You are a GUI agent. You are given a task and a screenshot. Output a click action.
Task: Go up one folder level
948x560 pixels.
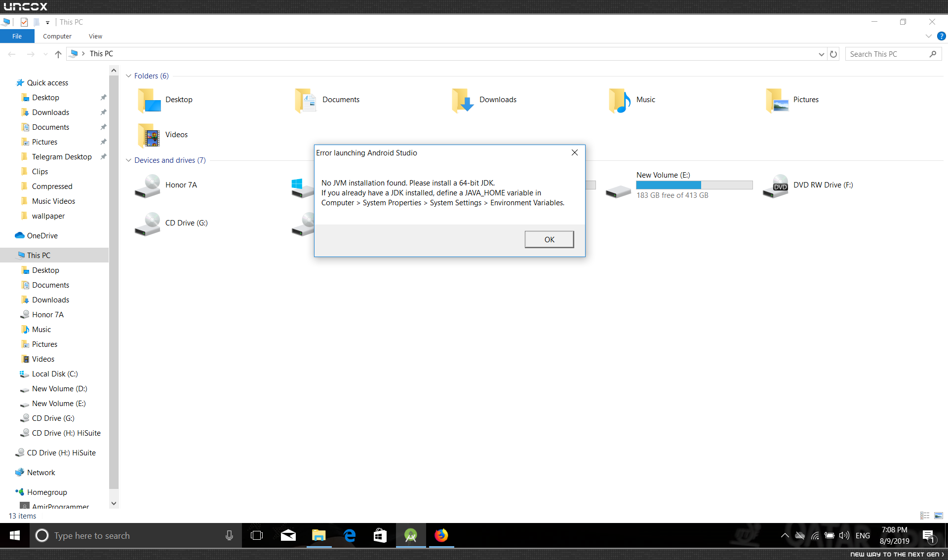click(x=58, y=54)
